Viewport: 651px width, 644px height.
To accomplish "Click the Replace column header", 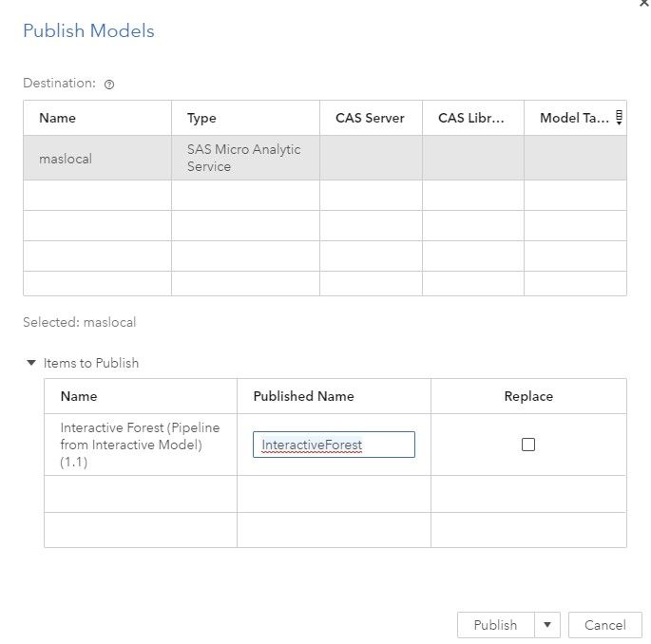I will coord(528,396).
